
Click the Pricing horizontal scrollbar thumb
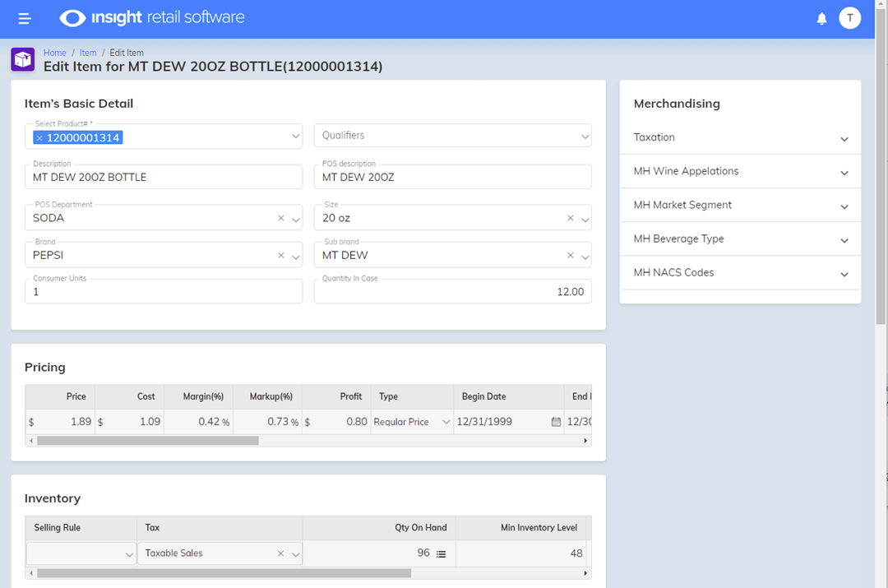tap(148, 441)
